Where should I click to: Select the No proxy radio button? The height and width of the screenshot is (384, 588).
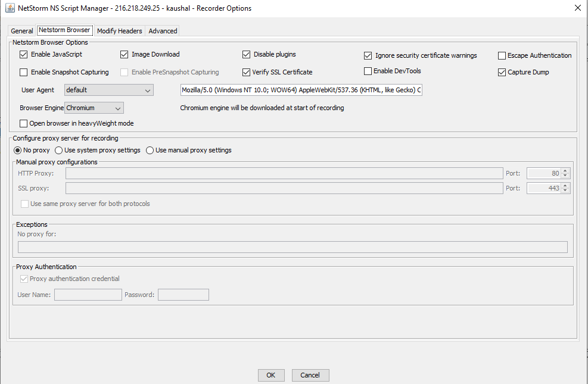pyautogui.click(x=18, y=150)
